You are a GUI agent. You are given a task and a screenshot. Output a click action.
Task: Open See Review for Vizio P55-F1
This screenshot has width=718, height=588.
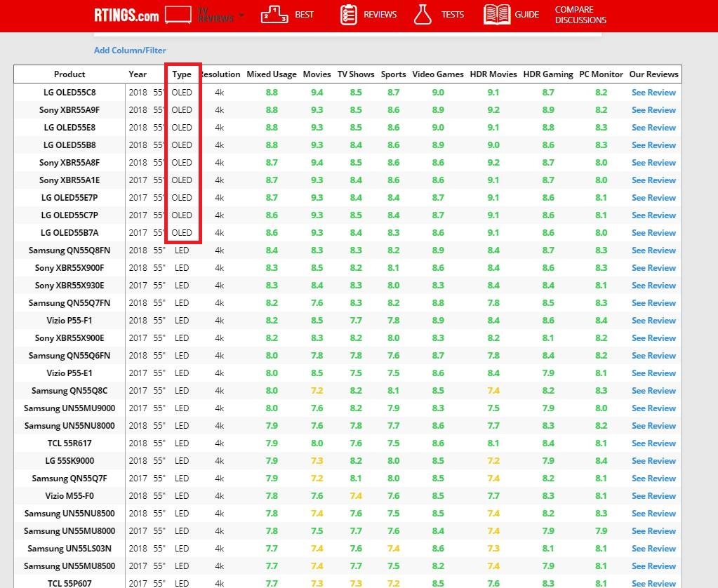tap(654, 321)
